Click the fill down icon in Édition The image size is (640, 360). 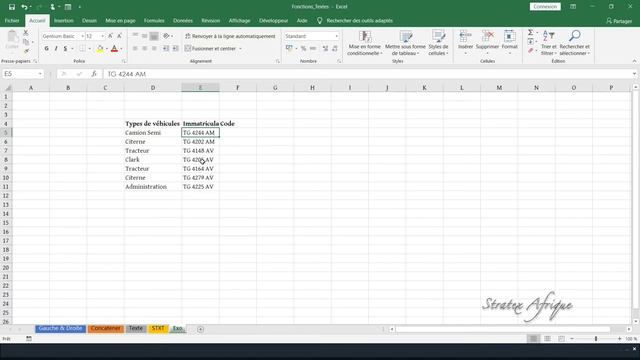pyautogui.click(x=530, y=42)
